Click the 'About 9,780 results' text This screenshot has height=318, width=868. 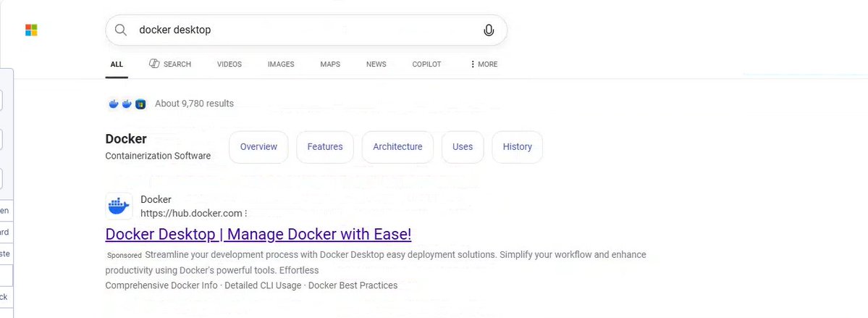click(194, 104)
